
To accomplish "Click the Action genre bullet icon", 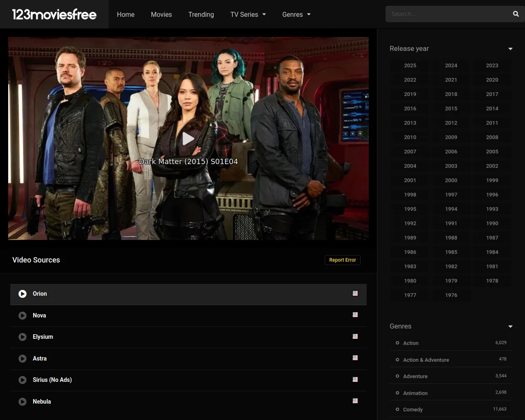I will (x=397, y=343).
